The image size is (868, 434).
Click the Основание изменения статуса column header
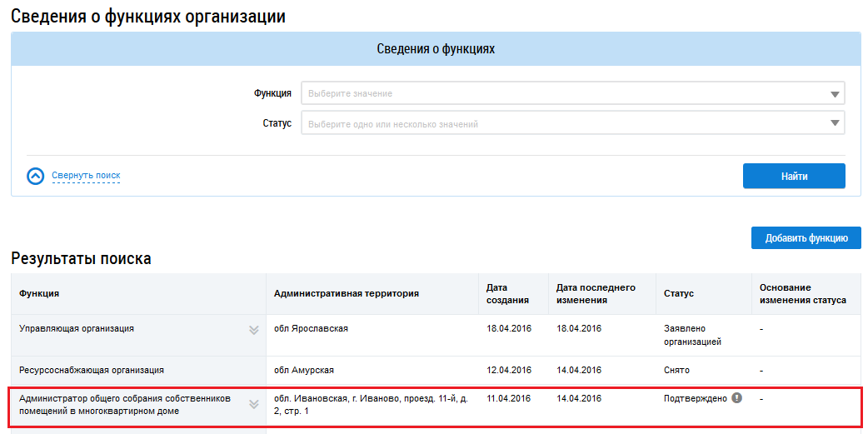802,294
